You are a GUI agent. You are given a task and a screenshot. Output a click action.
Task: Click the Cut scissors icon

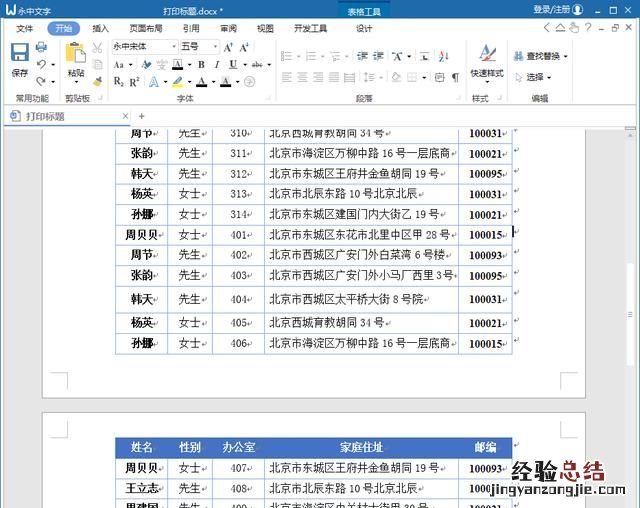[97, 48]
